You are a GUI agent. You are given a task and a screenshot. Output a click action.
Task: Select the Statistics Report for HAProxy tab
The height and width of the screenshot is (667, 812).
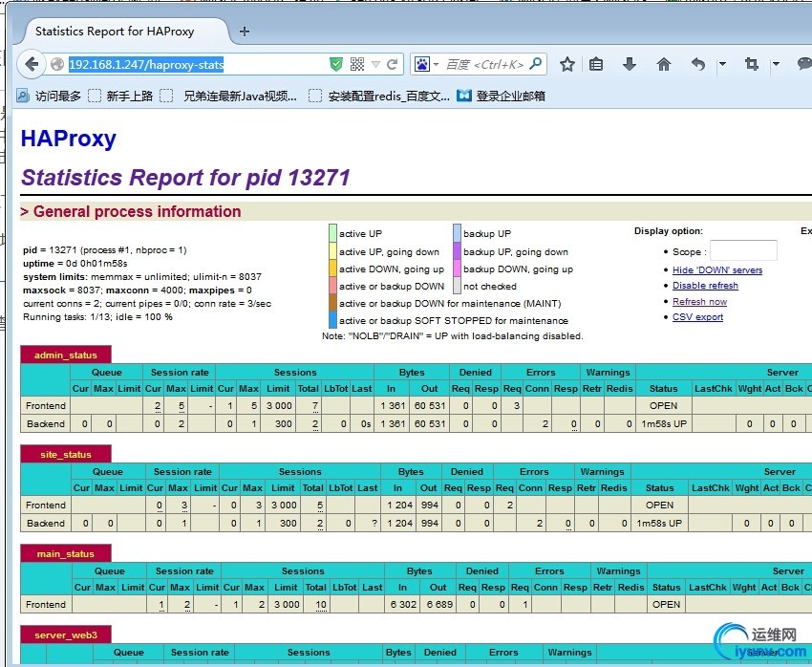click(x=121, y=32)
